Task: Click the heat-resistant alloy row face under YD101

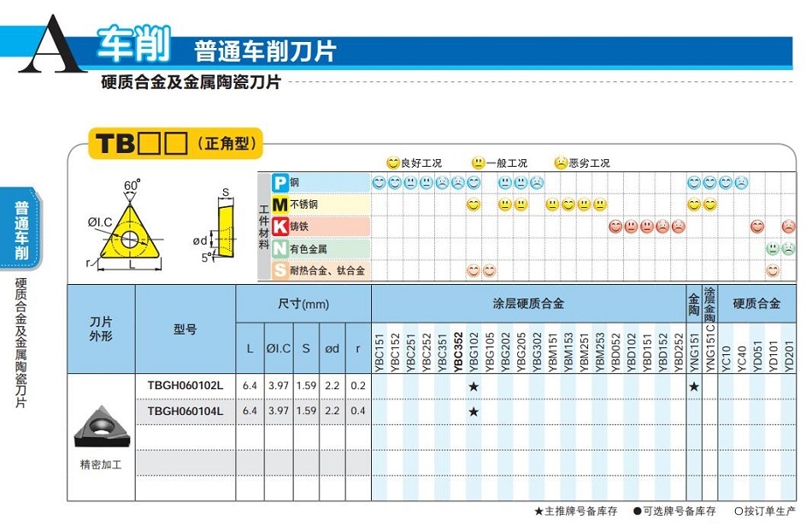Action: point(773,270)
